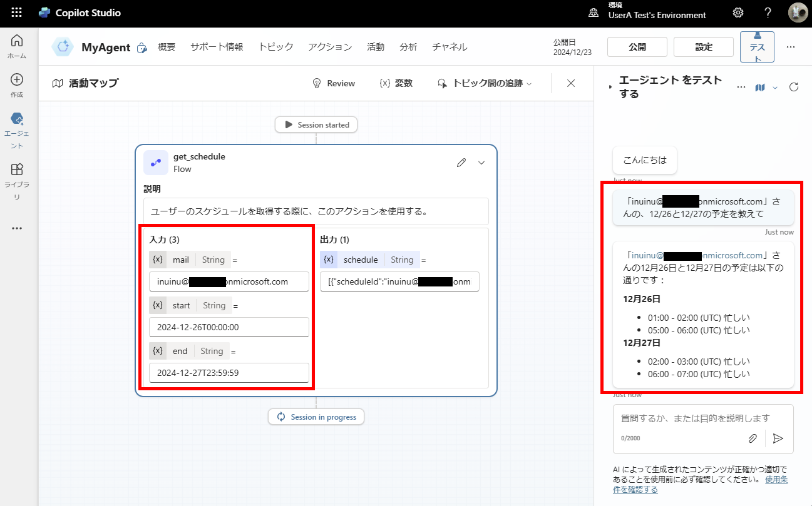
Task: Click the Publish button
Action: (637, 47)
